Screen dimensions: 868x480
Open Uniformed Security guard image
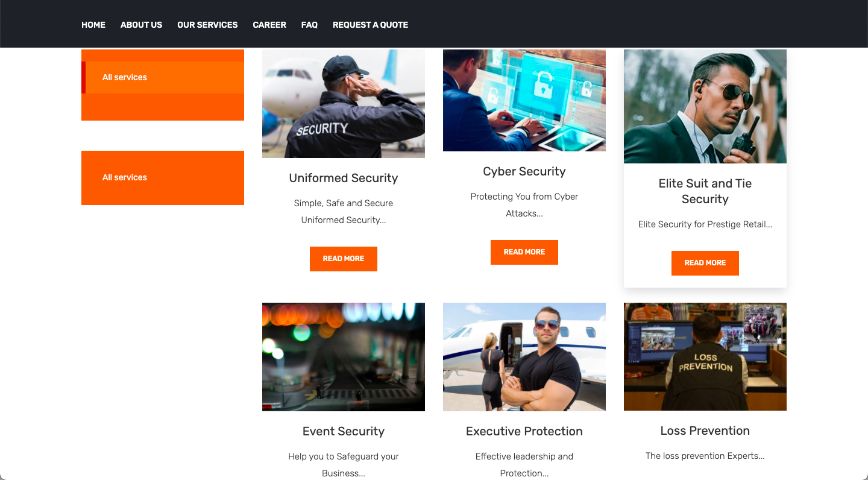[344, 104]
